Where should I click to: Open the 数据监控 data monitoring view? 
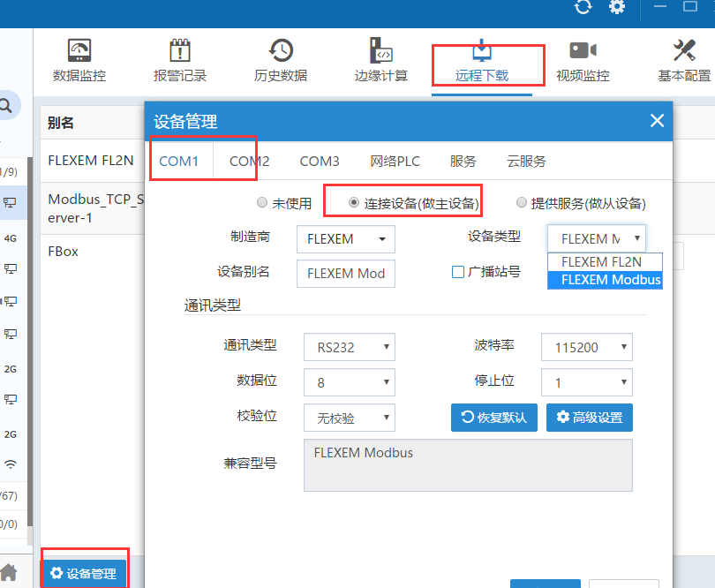(x=79, y=61)
